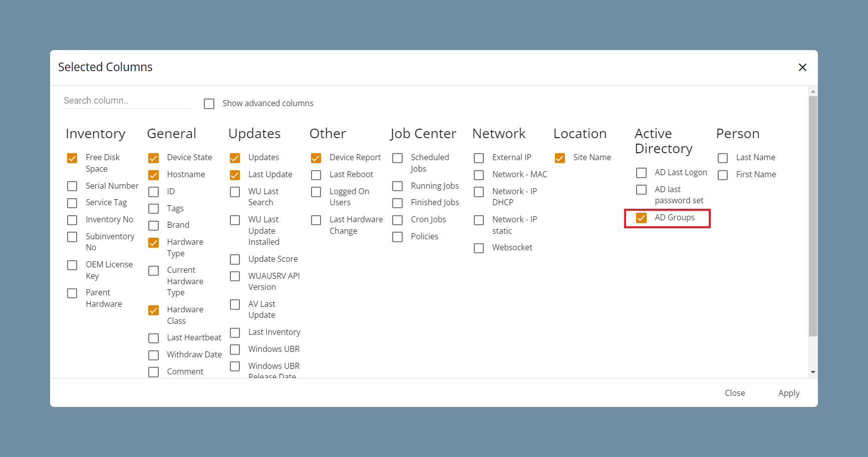Check the Update Score checkbox

(235, 259)
